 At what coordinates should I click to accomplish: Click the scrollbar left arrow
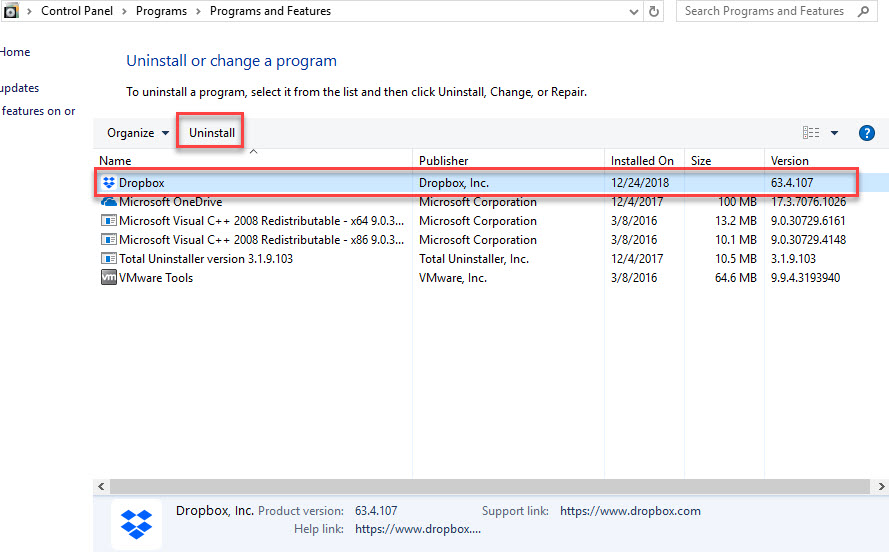click(101, 486)
